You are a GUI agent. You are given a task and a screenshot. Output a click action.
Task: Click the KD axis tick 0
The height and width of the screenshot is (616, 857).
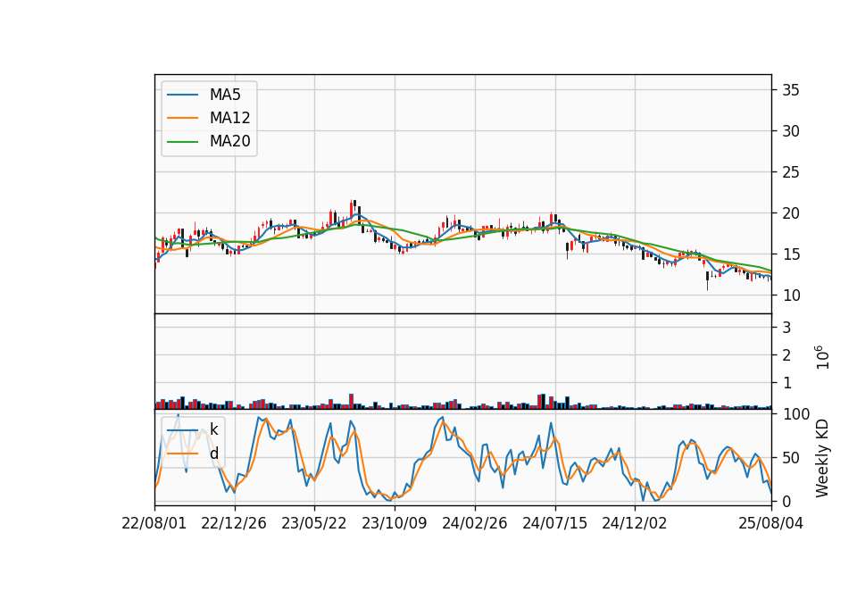[x=787, y=501]
